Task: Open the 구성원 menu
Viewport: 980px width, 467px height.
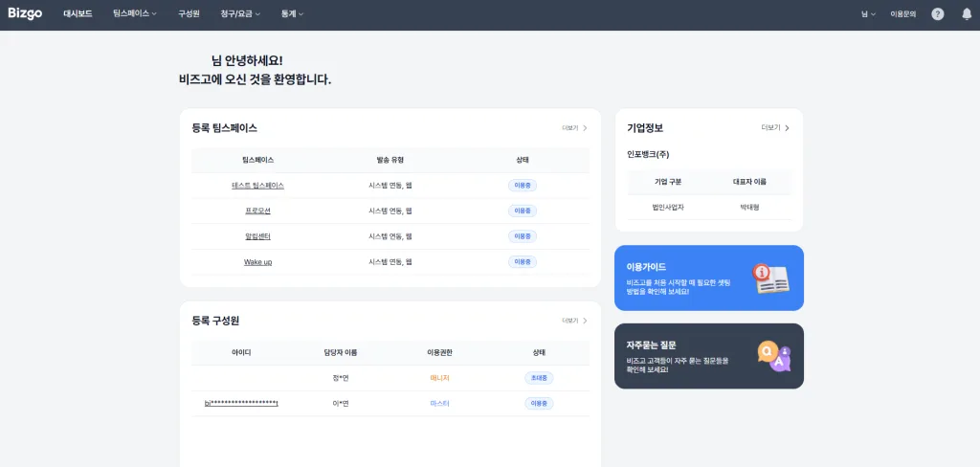Action: 189,13
